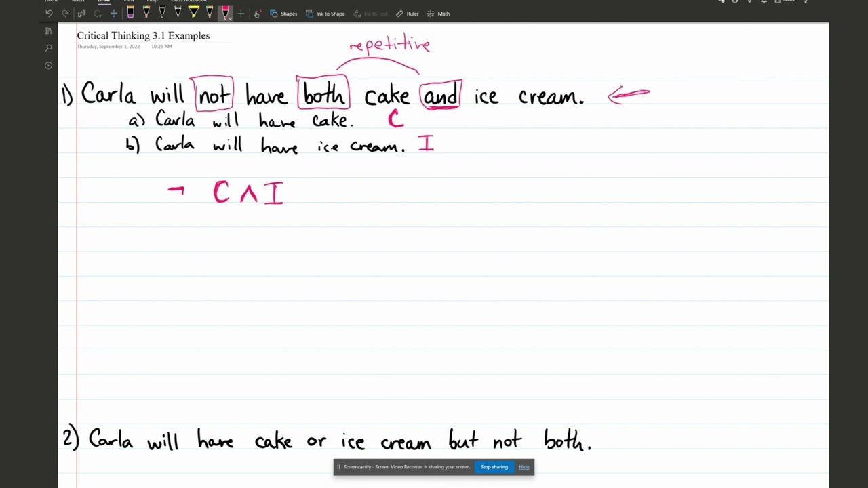Open the Math assistant
The image size is (868, 488).
pos(438,14)
